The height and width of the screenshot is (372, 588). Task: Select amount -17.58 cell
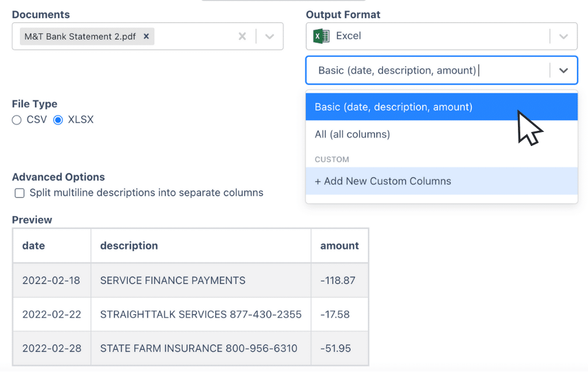(x=339, y=314)
